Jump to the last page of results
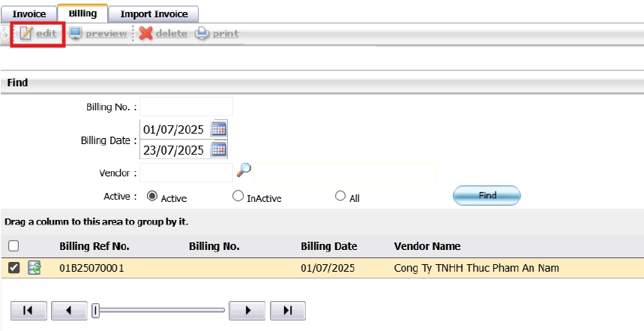This screenshot has height=331, width=644. click(287, 310)
